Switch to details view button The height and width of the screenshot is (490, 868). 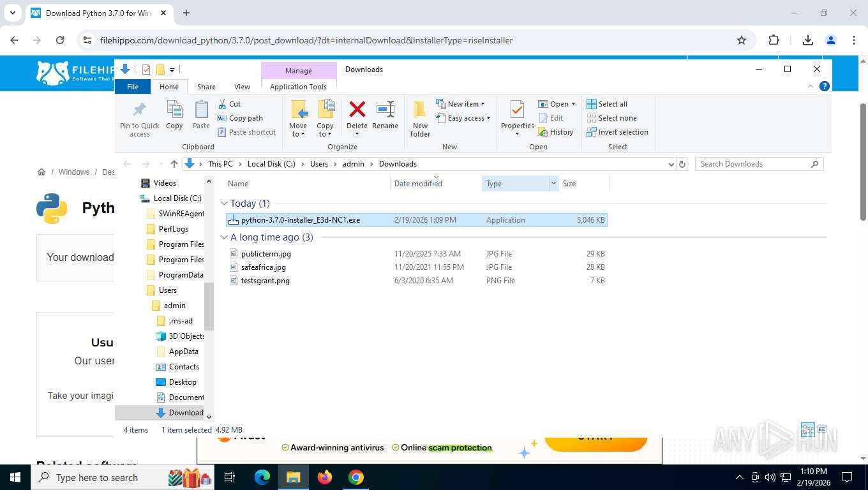[808, 430]
